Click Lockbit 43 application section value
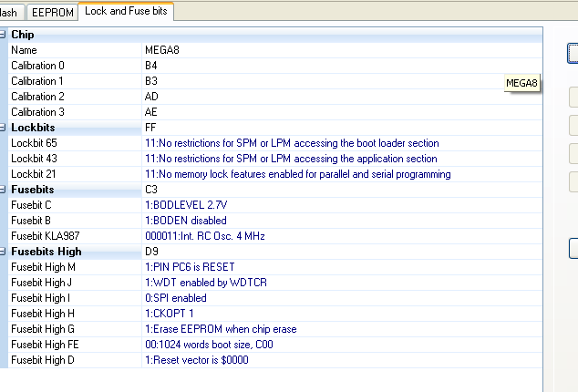The width and height of the screenshot is (578, 392). coord(291,159)
